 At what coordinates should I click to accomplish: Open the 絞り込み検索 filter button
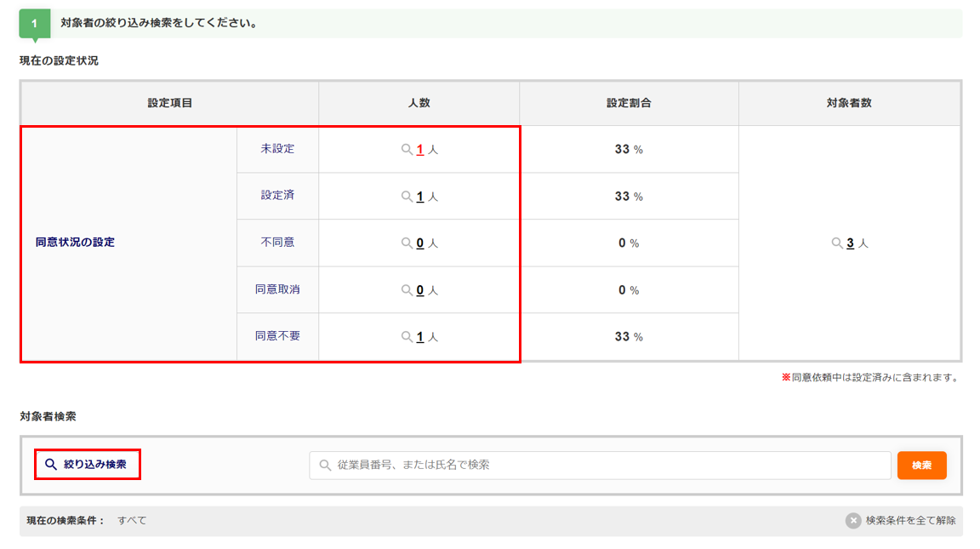[x=88, y=465]
